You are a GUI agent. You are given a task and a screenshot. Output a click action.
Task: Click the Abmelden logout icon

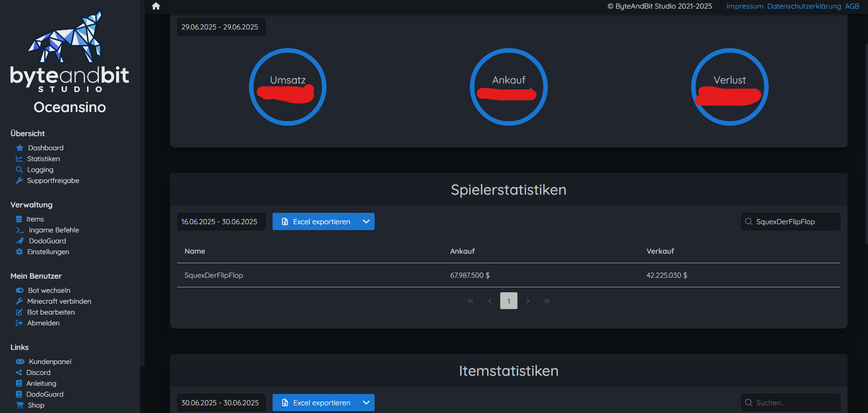(x=19, y=323)
